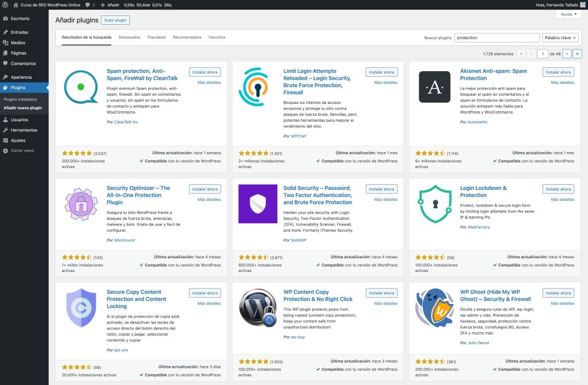
Task: Open Añadir nuevo plugin submenu item
Action: tap(22, 108)
